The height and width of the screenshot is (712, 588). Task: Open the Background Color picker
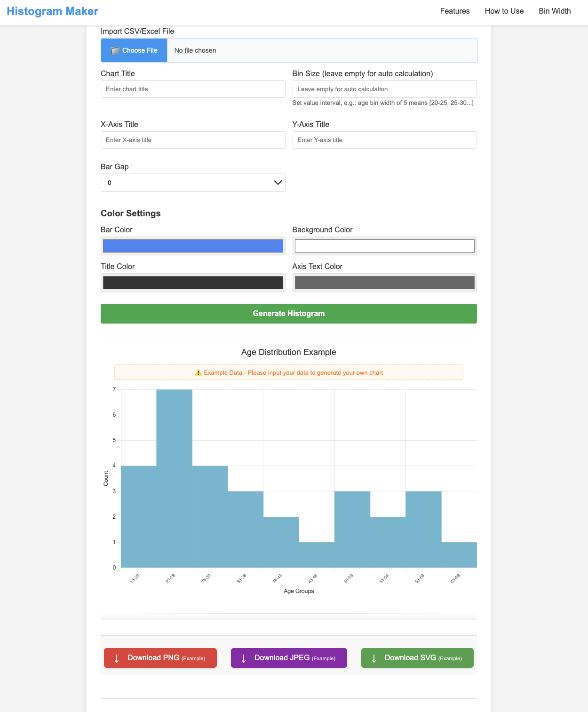384,245
